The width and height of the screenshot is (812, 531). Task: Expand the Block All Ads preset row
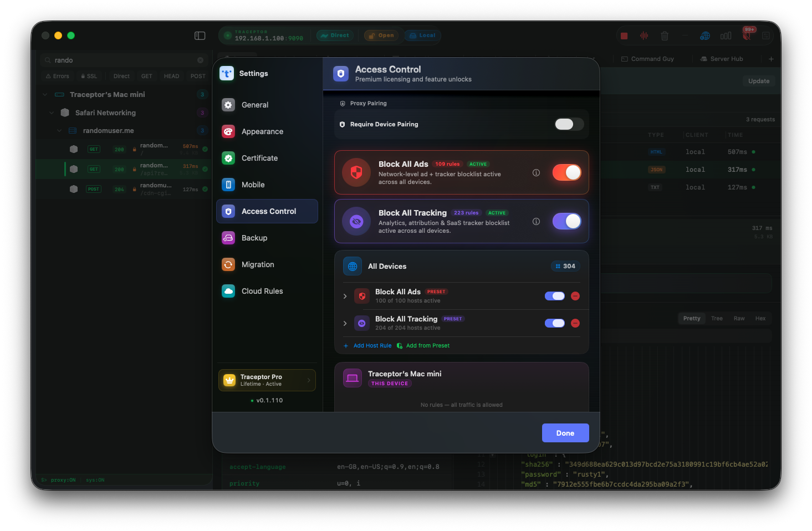tap(345, 296)
